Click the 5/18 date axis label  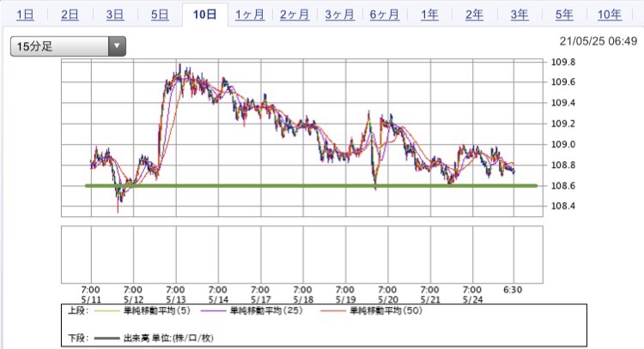[x=303, y=300]
